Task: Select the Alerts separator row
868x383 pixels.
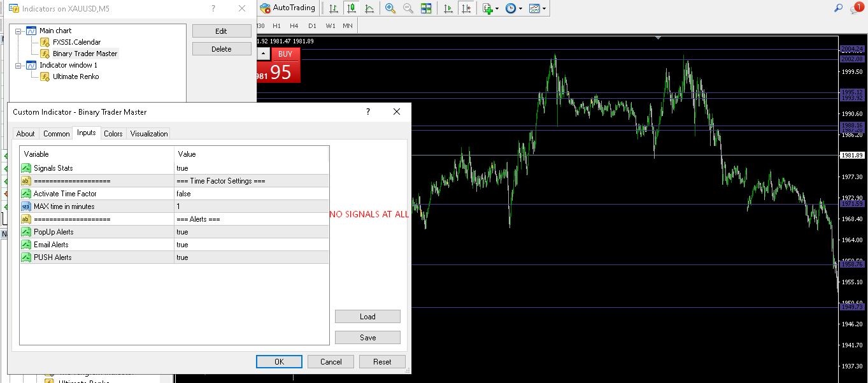Action: pyautogui.click(x=174, y=219)
